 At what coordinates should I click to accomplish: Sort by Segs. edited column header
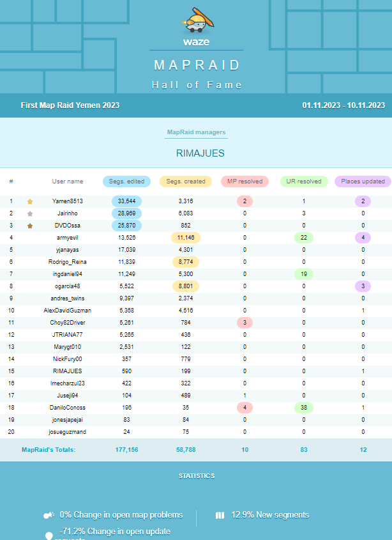[x=126, y=181]
